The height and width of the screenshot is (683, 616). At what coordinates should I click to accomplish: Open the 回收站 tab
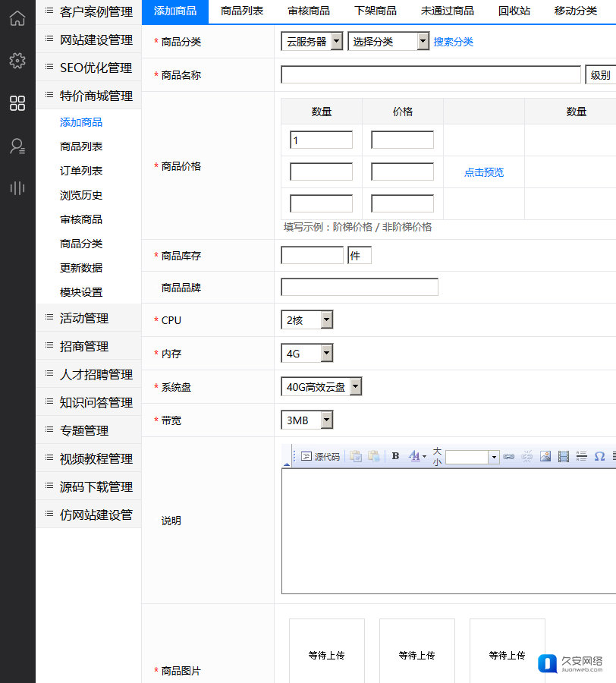click(x=514, y=11)
